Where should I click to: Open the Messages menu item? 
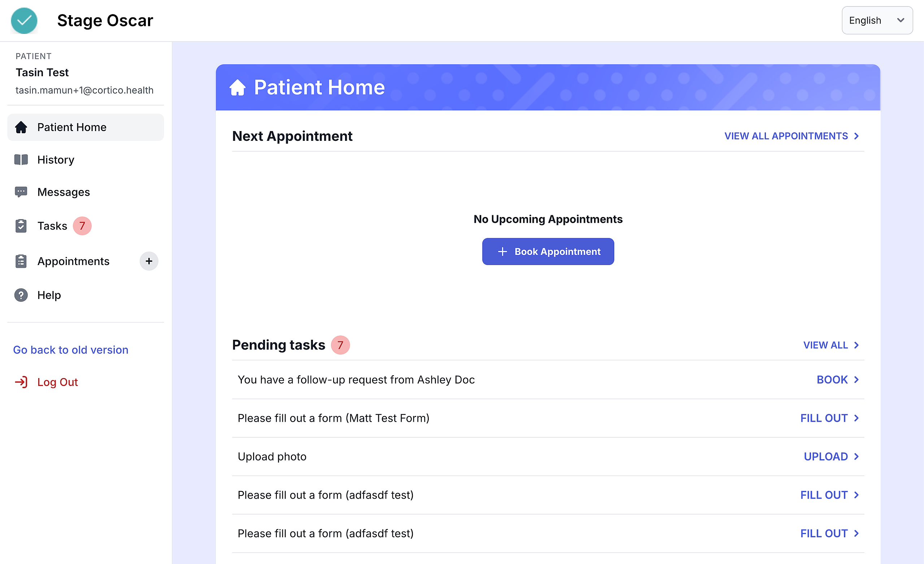[x=64, y=192]
